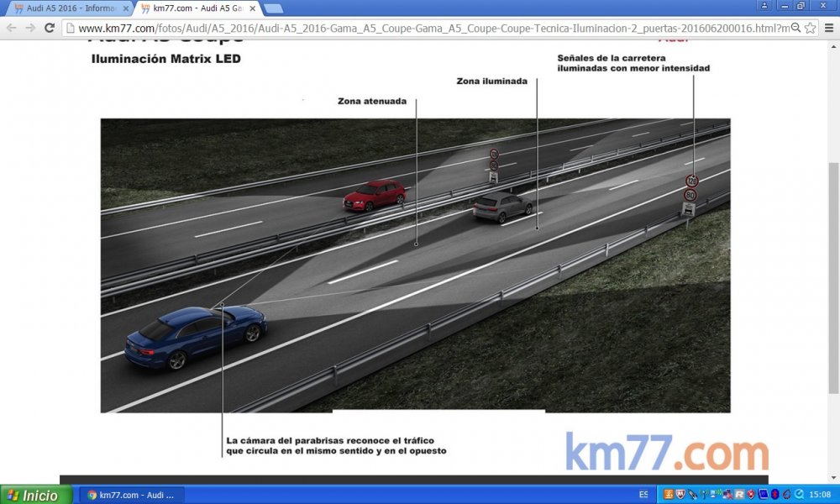Viewport: 840px width, 504px height.
Task: Open the wireless network tray icon
Action: click(x=704, y=495)
